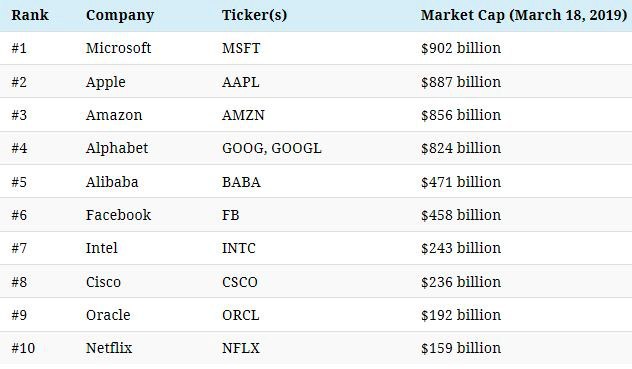The image size is (632, 369).
Task: Select the Microsoft company cell
Action: (x=118, y=48)
